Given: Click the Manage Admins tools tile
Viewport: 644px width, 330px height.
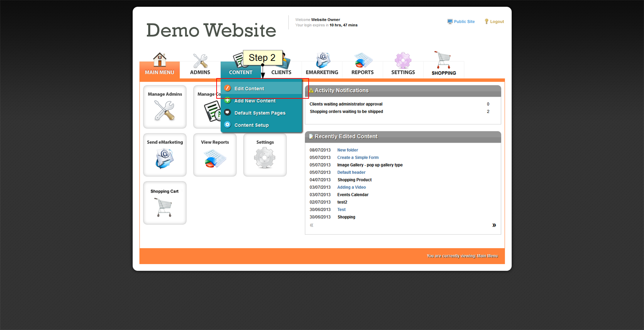Looking at the screenshot, I should coord(165,107).
